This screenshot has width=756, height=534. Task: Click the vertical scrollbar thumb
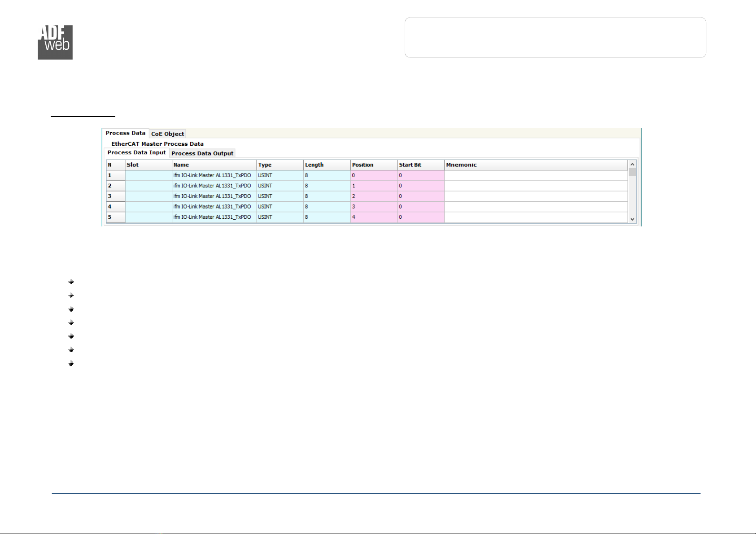click(632, 172)
